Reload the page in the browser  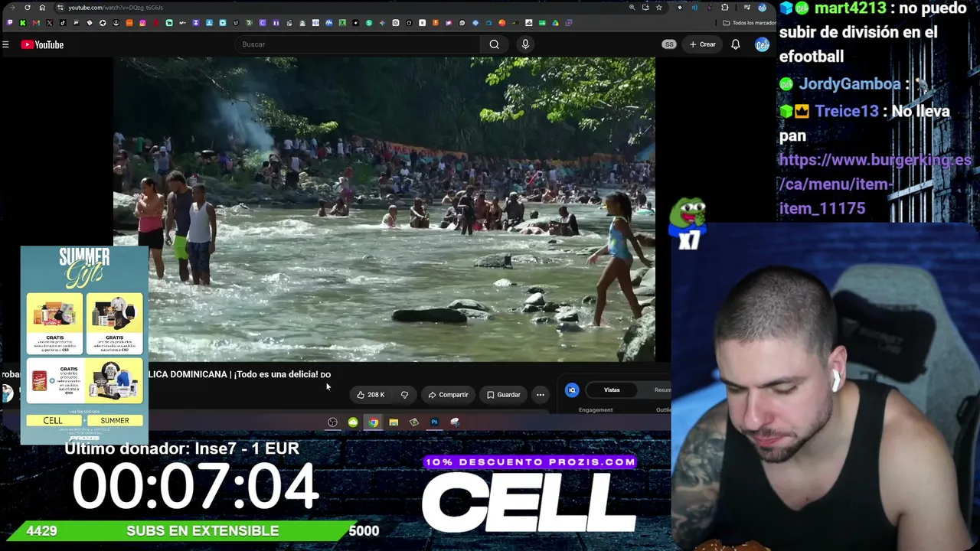click(x=28, y=8)
